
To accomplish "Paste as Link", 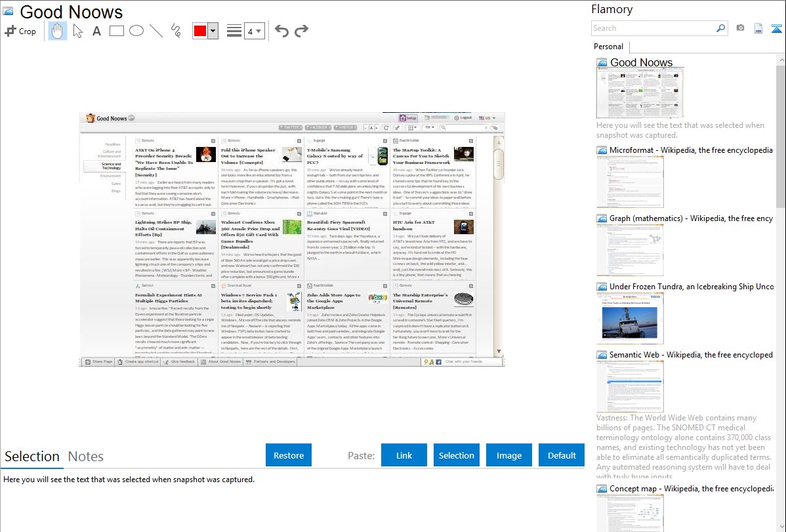I will [404, 455].
